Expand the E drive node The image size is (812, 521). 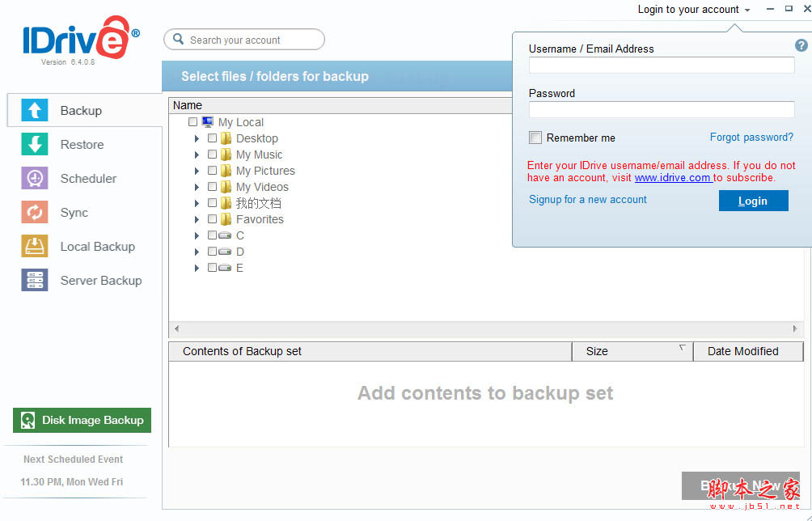197,268
